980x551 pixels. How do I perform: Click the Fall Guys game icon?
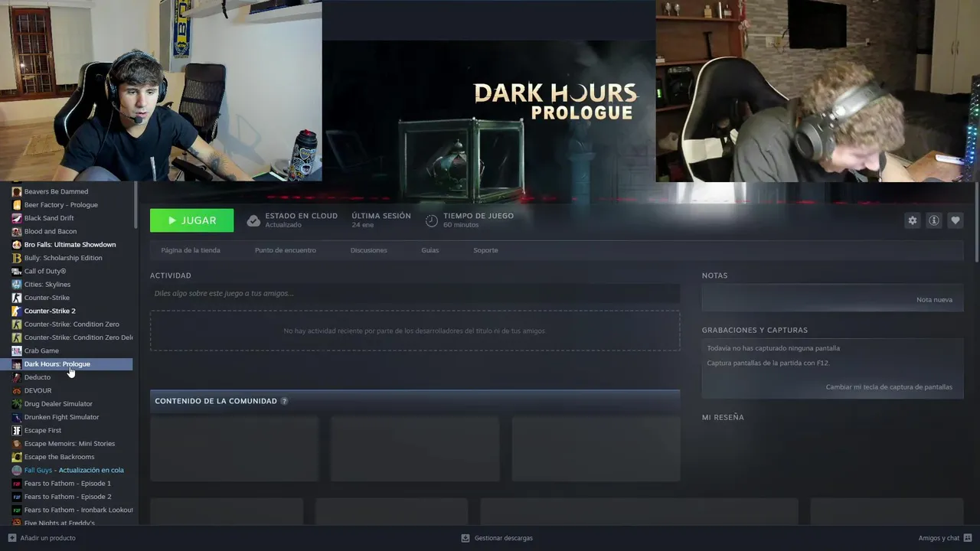click(x=17, y=470)
